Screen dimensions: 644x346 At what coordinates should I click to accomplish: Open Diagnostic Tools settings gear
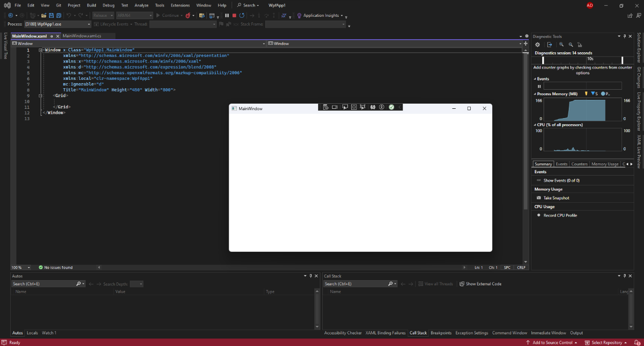[x=538, y=45]
